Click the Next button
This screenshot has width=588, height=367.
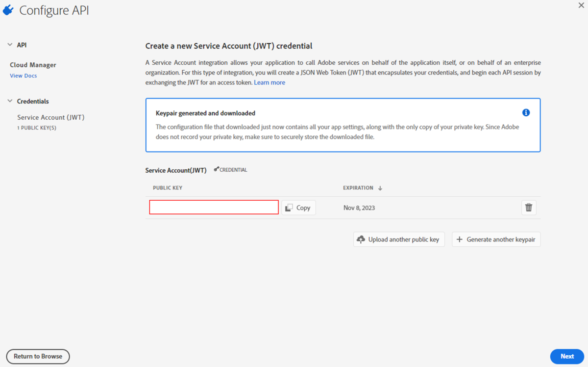567,356
